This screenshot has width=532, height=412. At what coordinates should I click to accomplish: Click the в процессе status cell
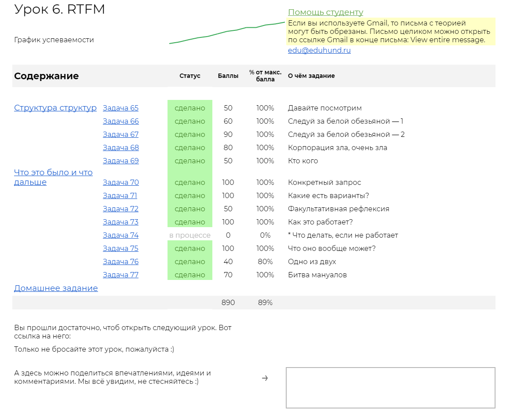pyautogui.click(x=190, y=235)
